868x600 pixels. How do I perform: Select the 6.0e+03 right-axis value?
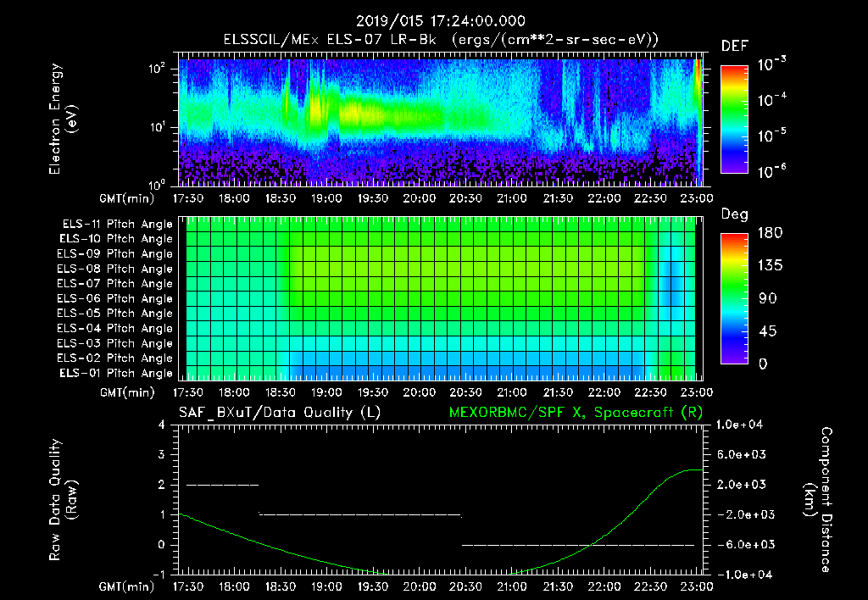pos(742,454)
